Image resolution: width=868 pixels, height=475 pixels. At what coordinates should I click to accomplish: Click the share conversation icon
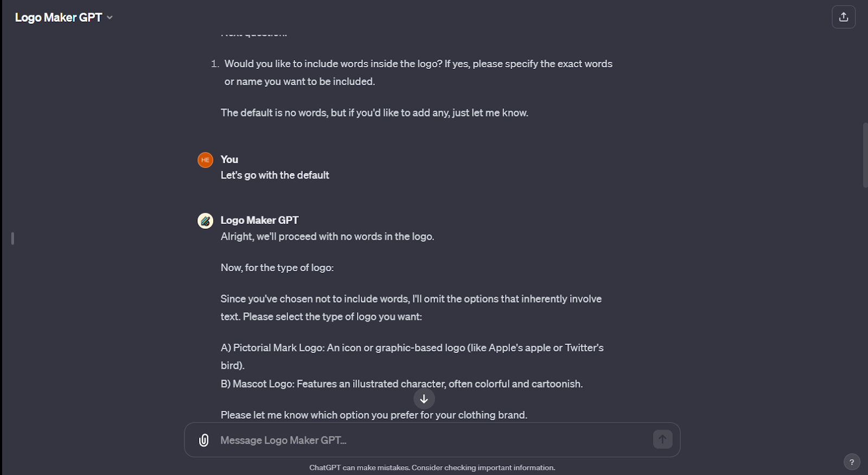pos(844,17)
